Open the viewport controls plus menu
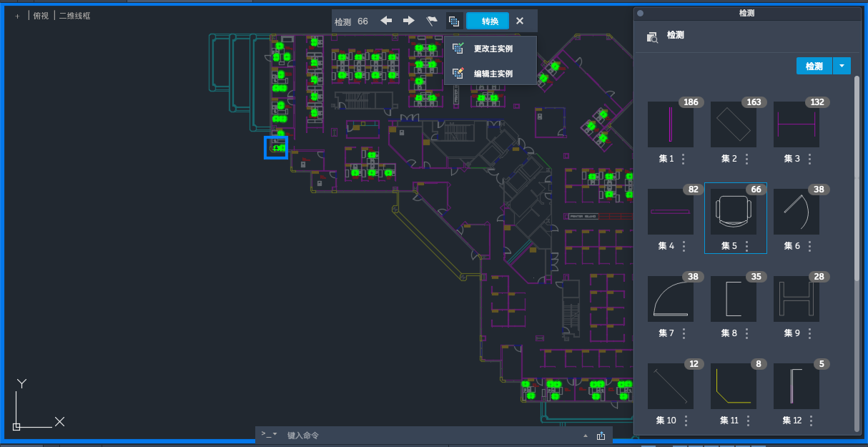Viewport: 868px width, 447px height. point(18,15)
